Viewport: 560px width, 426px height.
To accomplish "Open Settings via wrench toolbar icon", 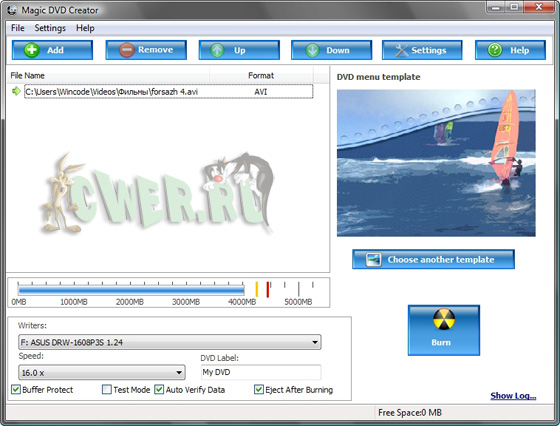I will click(401, 50).
